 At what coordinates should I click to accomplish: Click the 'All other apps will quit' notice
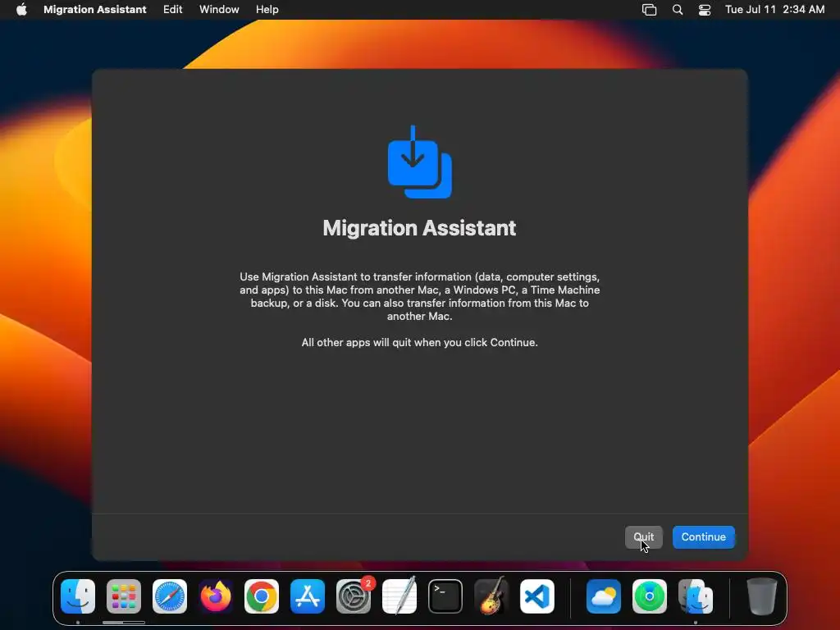click(x=419, y=342)
